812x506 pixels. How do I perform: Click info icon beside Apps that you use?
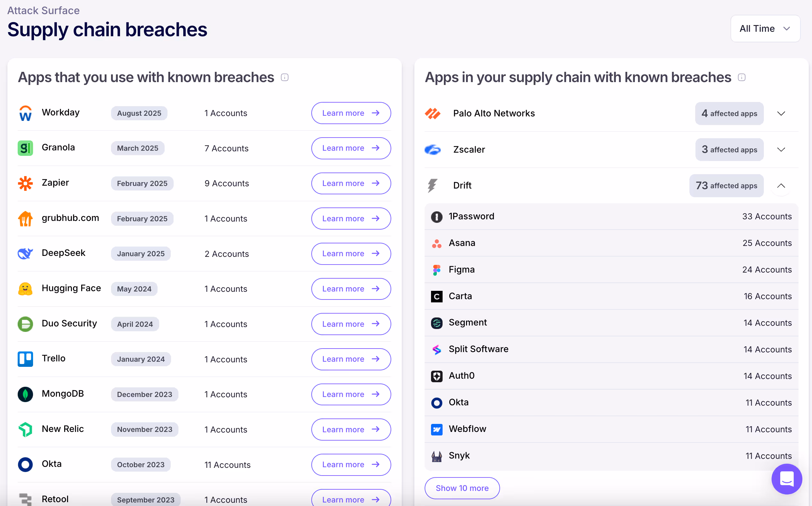point(284,77)
